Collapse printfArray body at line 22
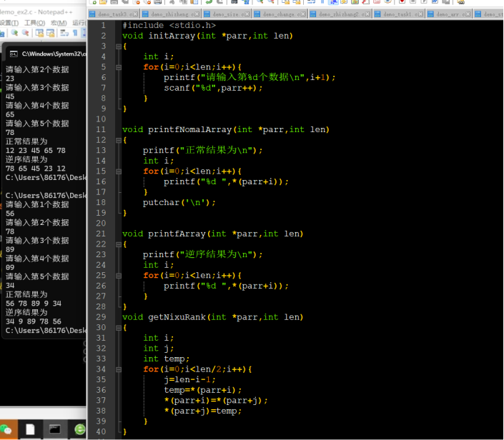 pyautogui.click(x=119, y=244)
